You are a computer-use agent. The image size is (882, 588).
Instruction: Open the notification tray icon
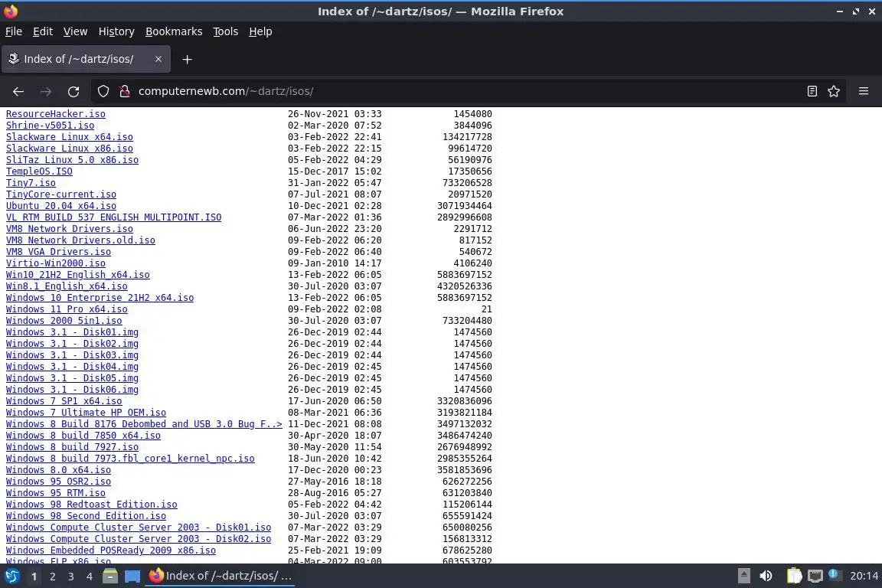click(835, 575)
